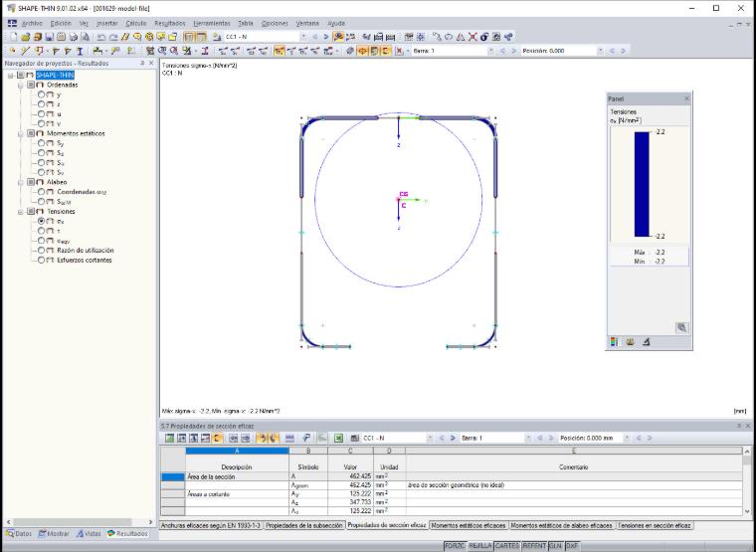Click the New file icon
Screen dimensions: 756x552
tap(14, 37)
